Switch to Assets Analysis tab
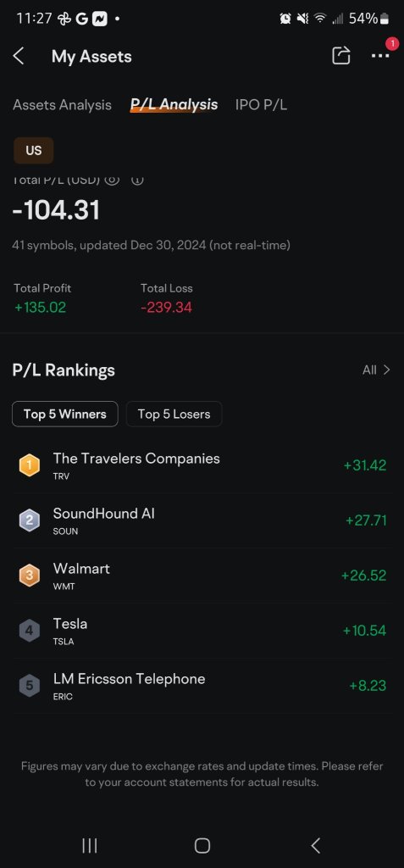Image resolution: width=404 pixels, height=868 pixels. coord(62,104)
